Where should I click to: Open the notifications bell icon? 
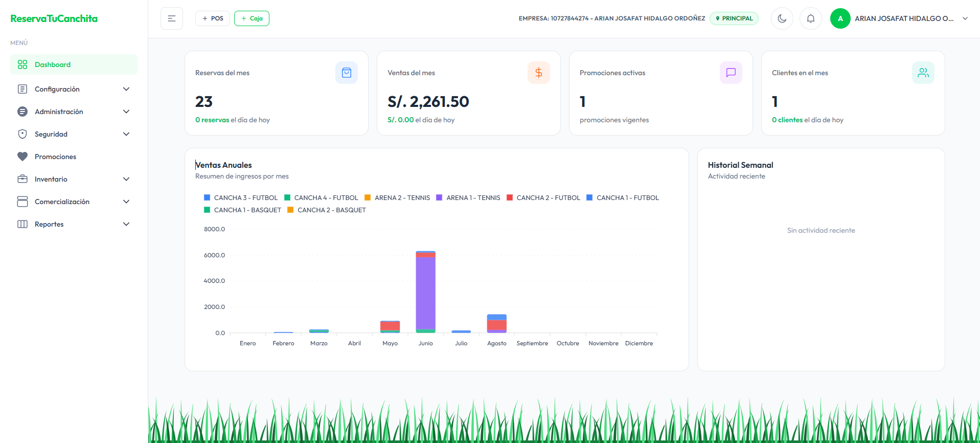[811, 18]
